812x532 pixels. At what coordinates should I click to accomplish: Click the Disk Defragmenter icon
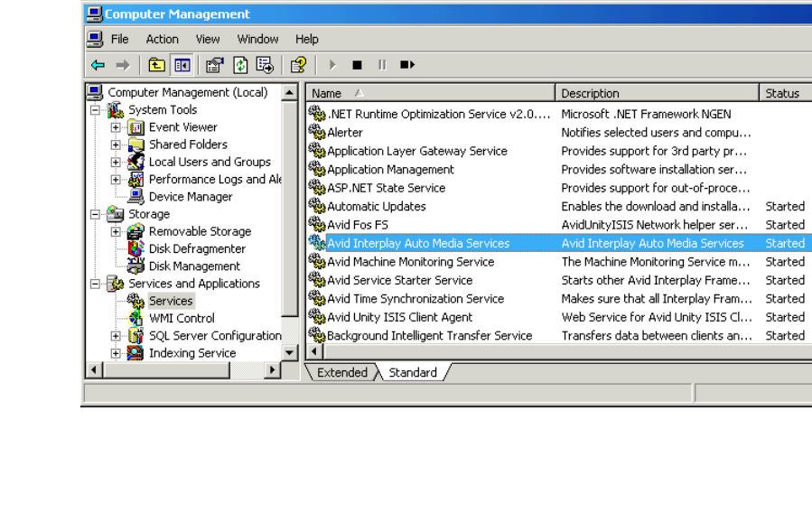135,248
